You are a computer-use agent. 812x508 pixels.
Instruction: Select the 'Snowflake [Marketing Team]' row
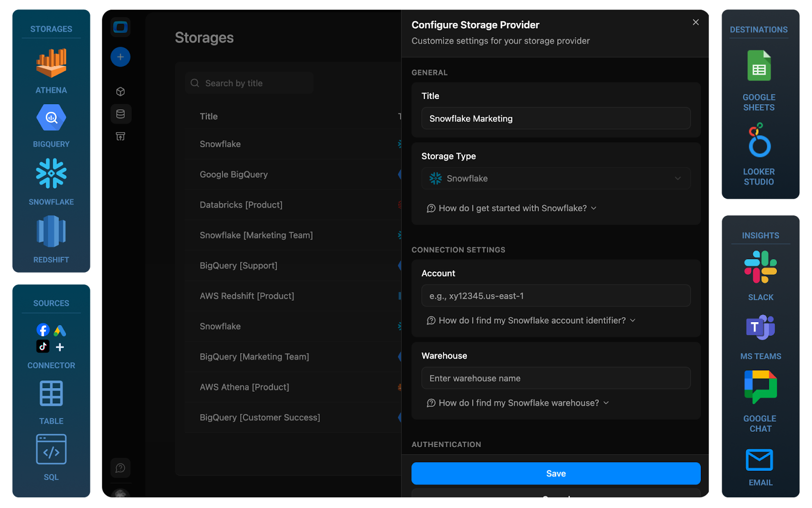coord(256,235)
